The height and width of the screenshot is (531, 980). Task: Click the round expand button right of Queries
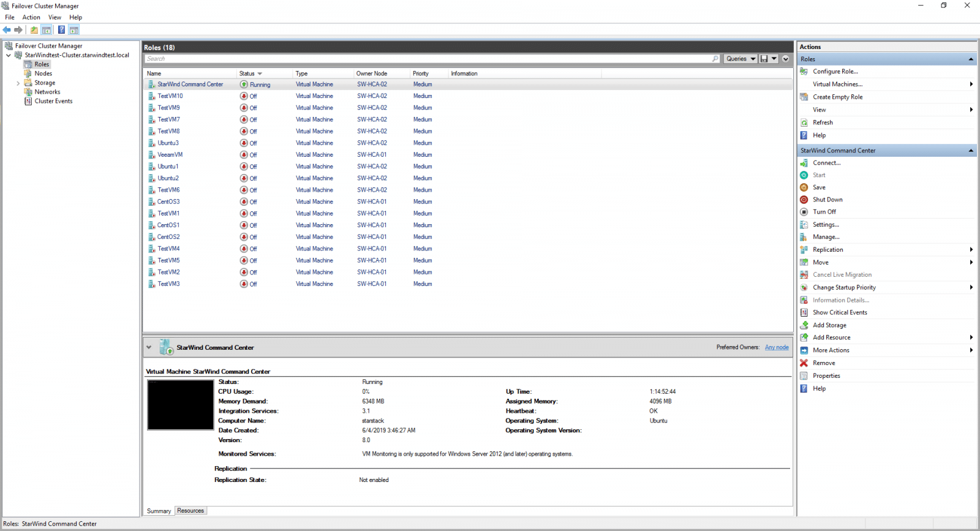click(x=786, y=59)
